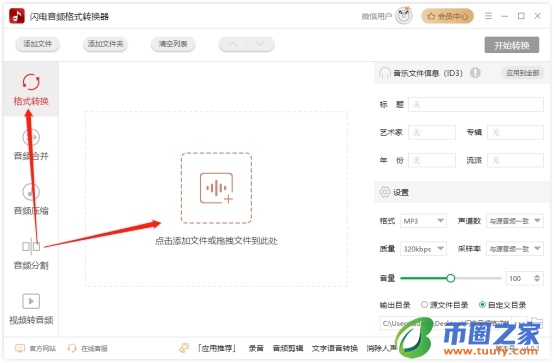554x363 pixels.
Task: Start conversion with 开始转换
Action: (x=512, y=45)
